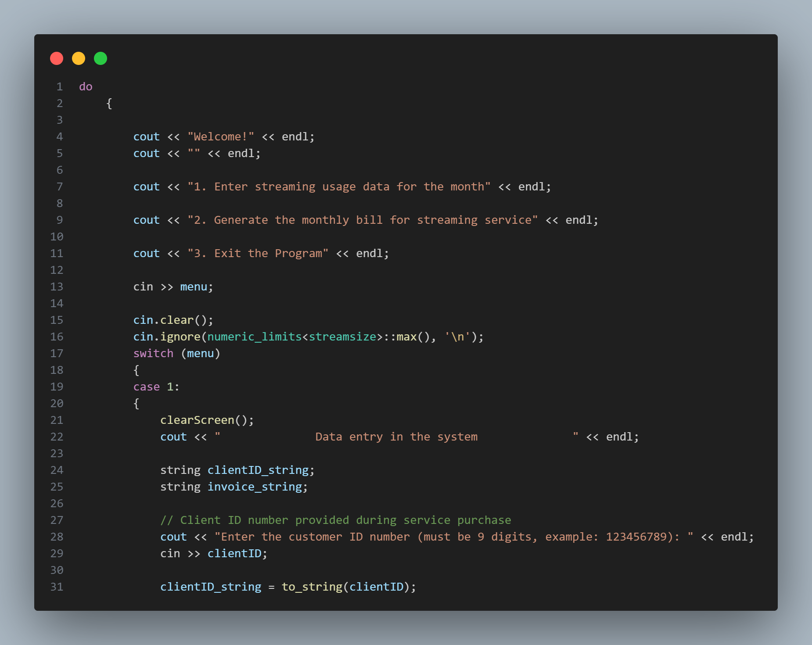Click the "2. Generate the monthly bill" string
Image resolution: width=812 pixels, height=645 pixels.
tap(363, 220)
